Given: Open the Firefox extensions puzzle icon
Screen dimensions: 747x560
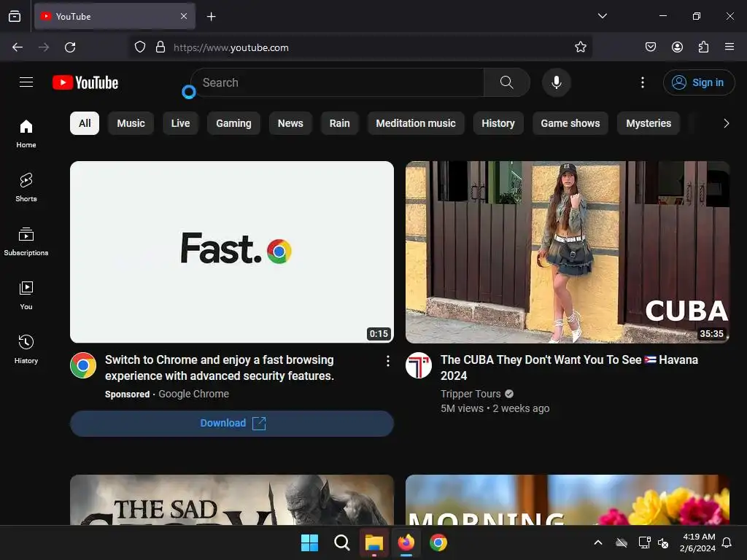Looking at the screenshot, I should click(703, 47).
